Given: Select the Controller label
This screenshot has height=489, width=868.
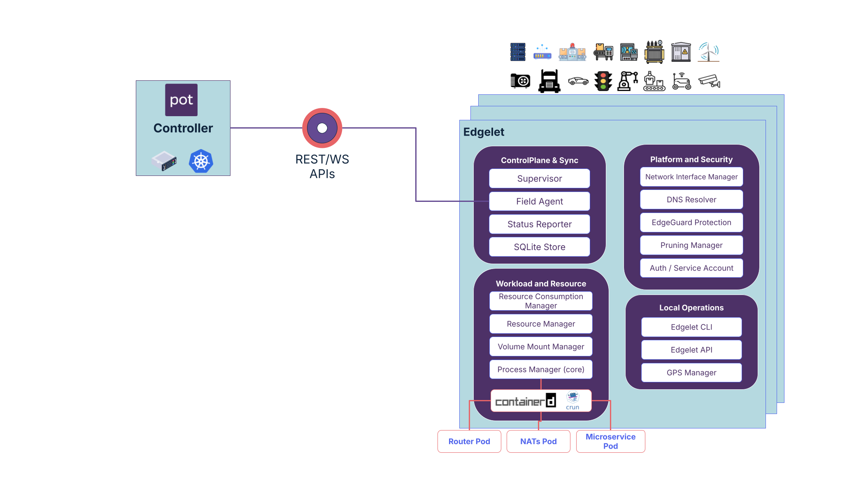Looking at the screenshot, I should point(183,128).
